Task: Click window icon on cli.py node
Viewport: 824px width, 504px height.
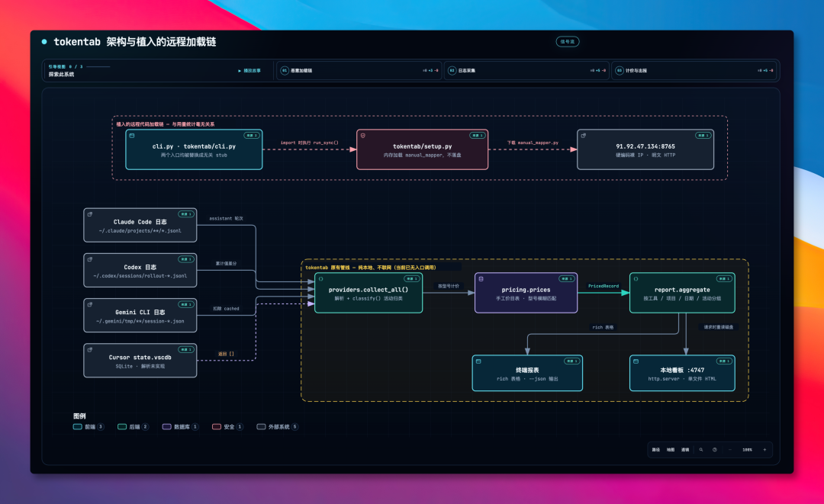Action: pyautogui.click(x=132, y=136)
